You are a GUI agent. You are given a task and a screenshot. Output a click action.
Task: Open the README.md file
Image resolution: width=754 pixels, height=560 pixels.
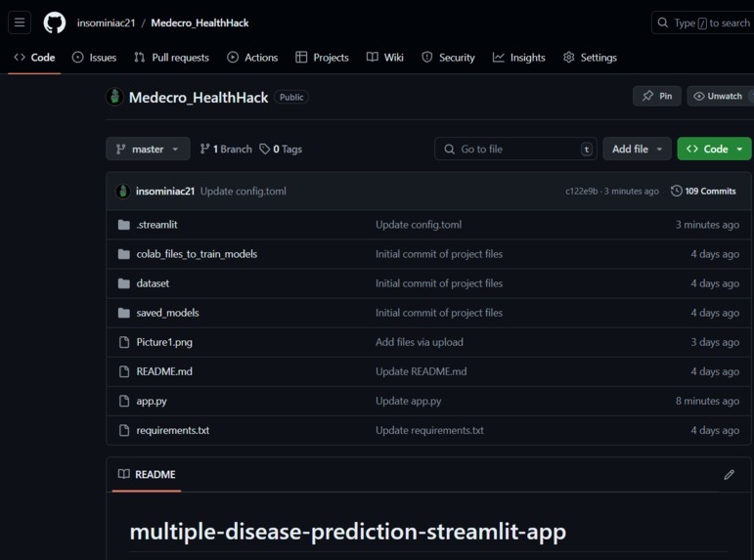[164, 371]
